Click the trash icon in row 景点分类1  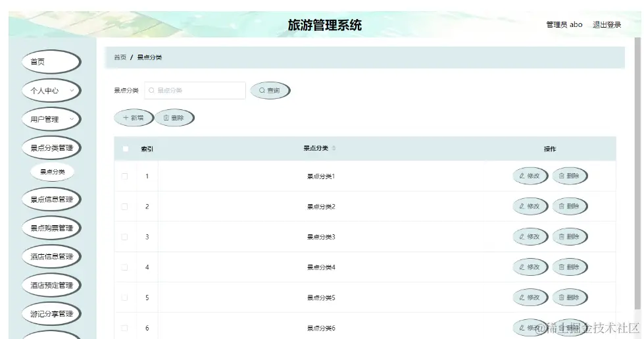[562, 176]
